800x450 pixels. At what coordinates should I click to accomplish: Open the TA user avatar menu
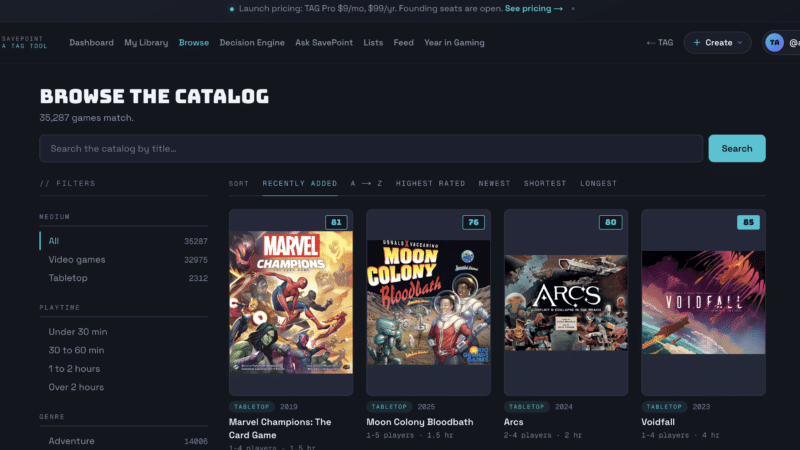pyautogui.click(x=774, y=42)
